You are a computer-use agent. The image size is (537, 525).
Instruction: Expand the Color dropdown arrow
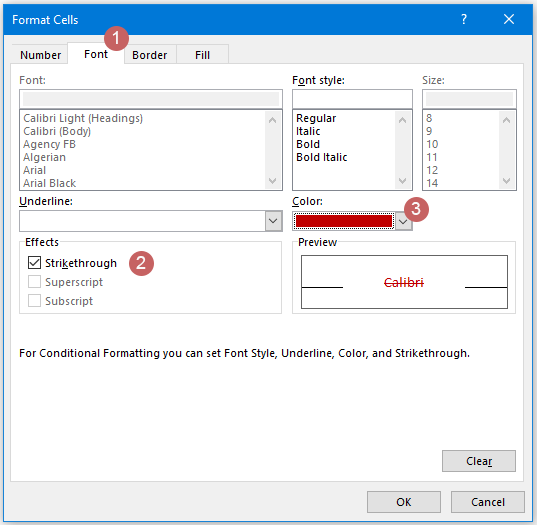[403, 221]
